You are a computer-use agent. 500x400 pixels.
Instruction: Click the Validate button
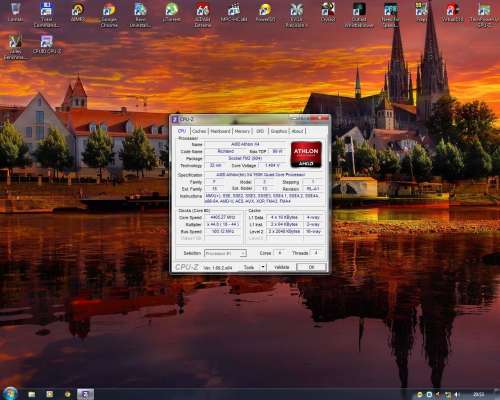pos(281,267)
